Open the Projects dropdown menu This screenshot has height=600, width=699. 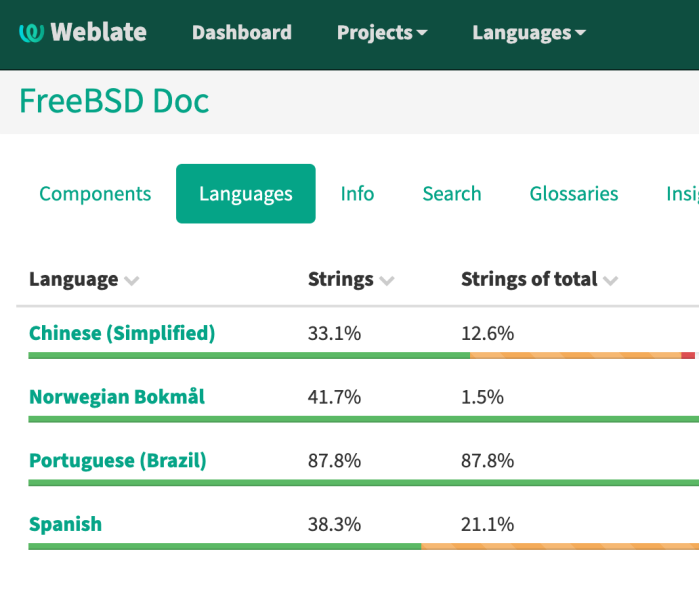(x=382, y=33)
